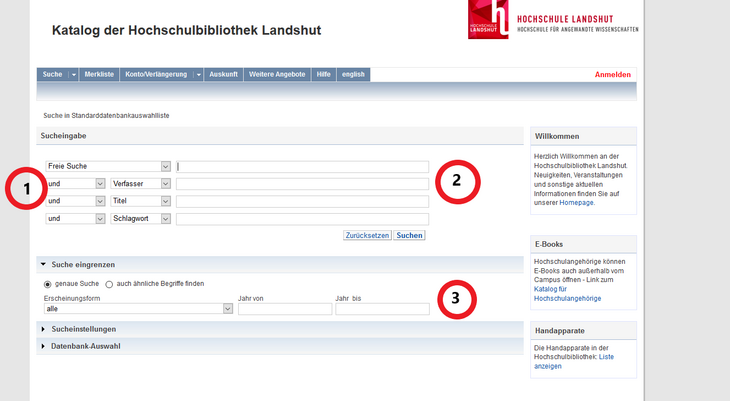Click the "Jahr von" input field
730x401 pixels.
284,309
